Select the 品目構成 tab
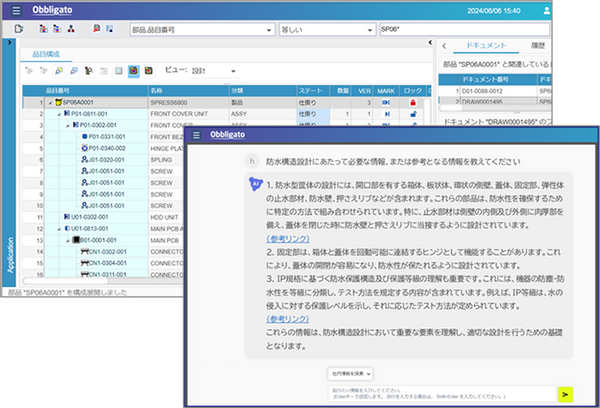This screenshot has width=600, height=408. coord(46,53)
